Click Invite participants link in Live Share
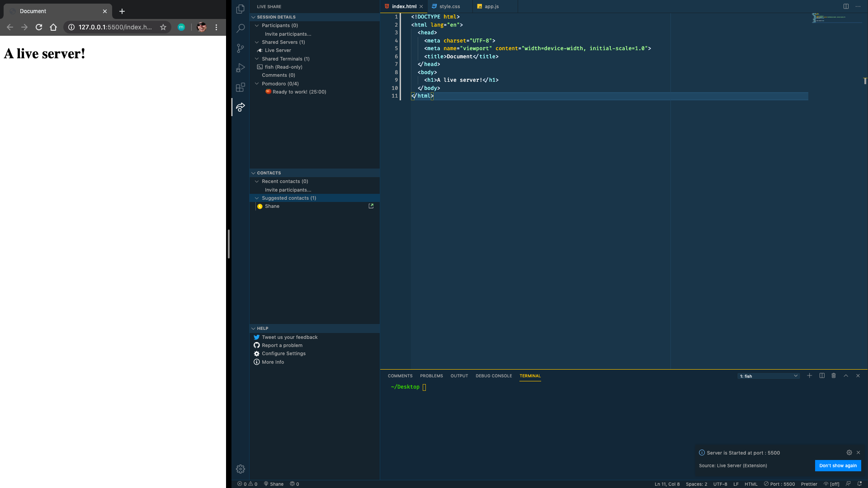868x488 pixels. [x=288, y=33]
